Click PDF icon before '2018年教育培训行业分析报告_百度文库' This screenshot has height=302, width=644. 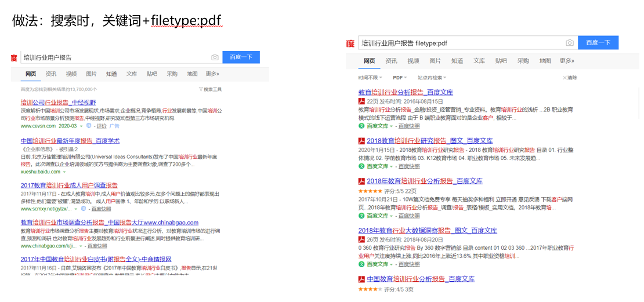pos(361,181)
